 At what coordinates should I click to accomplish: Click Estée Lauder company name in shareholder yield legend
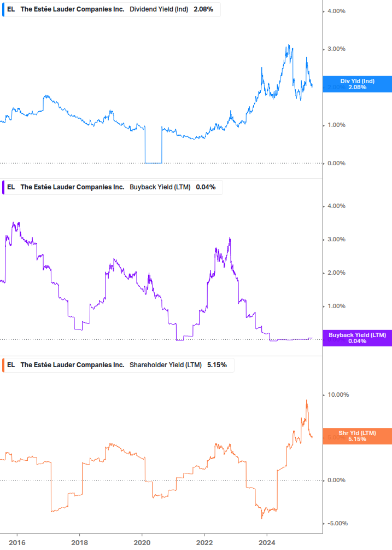tap(72, 365)
